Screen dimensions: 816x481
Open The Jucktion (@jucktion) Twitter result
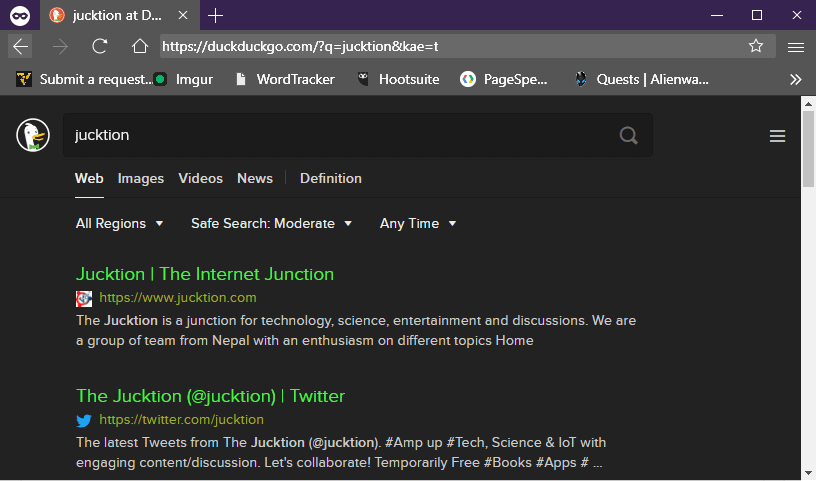(x=210, y=396)
